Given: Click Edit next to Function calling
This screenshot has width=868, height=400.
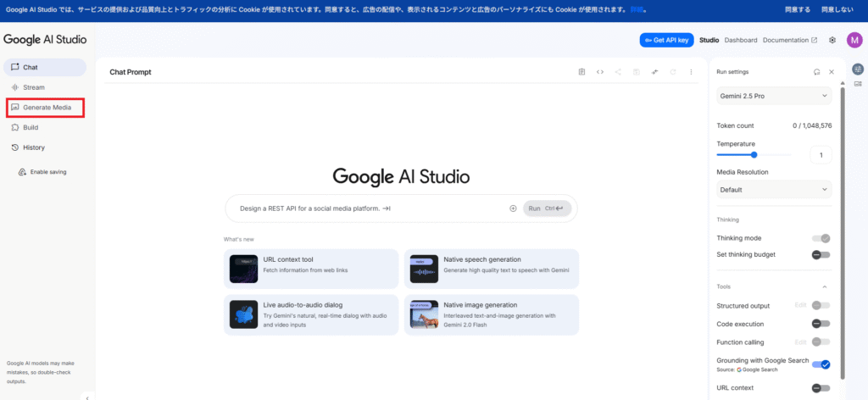Looking at the screenshot, I should 800,342.
